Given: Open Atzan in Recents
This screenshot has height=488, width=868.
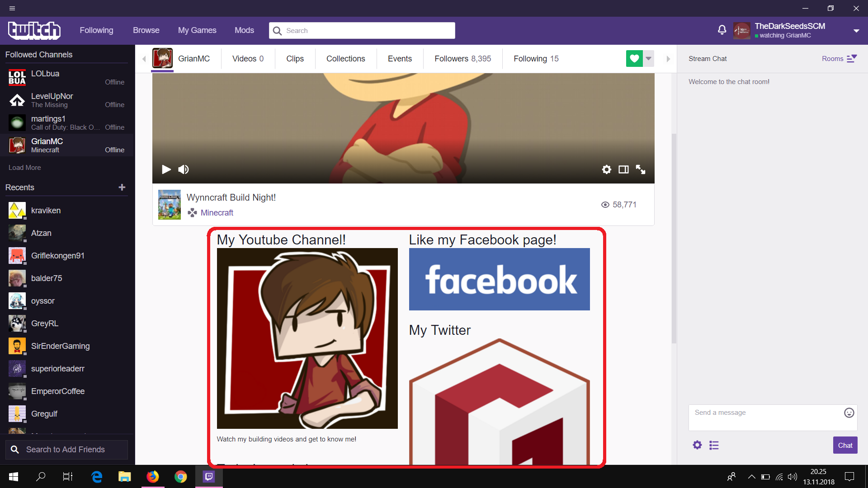Looking at the screenshot, I should coord(67,233).
